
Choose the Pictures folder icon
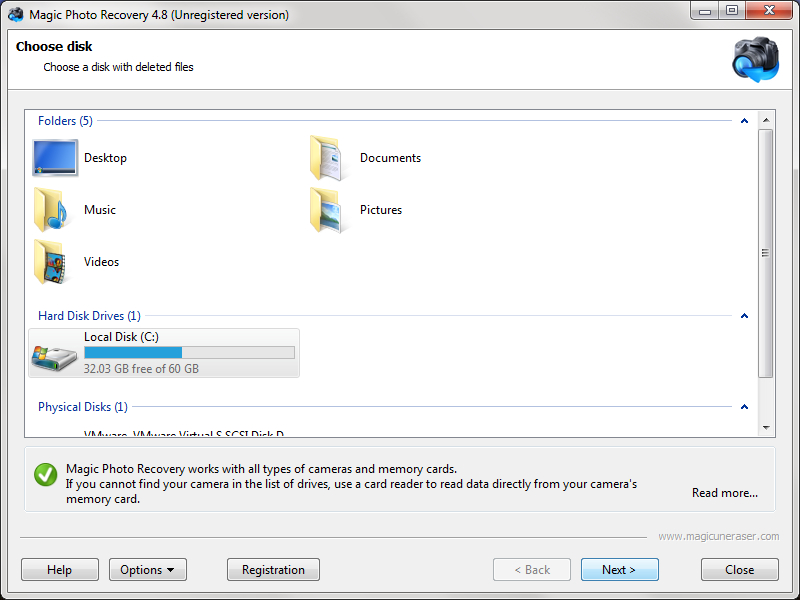pyautogui.click(x=329, y=210)
